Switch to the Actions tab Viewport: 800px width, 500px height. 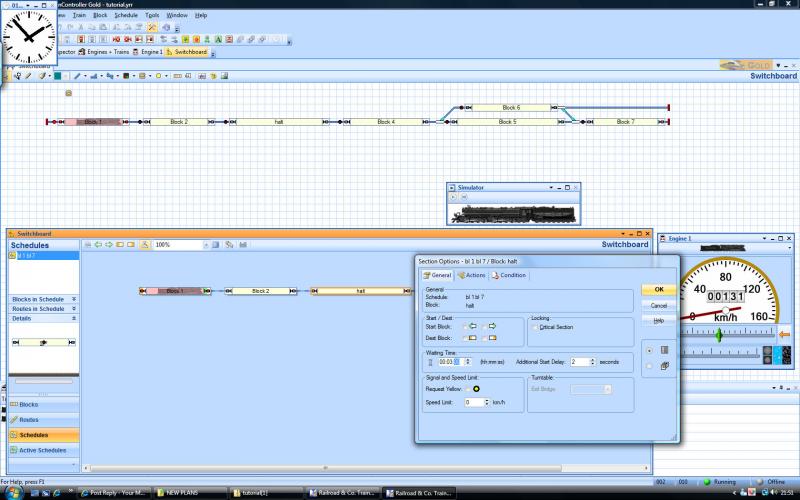(474, 275)
